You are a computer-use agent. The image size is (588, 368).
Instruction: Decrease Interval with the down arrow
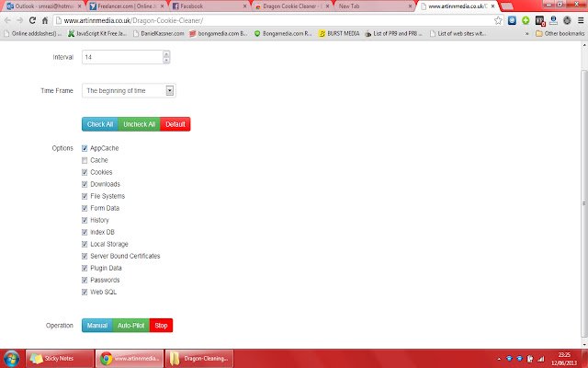coord(166,60)
